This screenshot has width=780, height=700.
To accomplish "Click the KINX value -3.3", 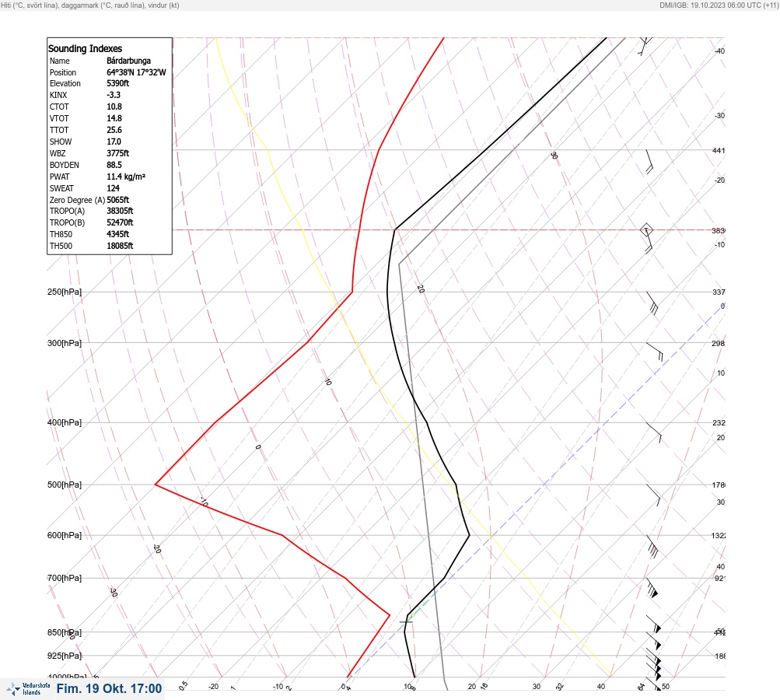I will 114,95.
